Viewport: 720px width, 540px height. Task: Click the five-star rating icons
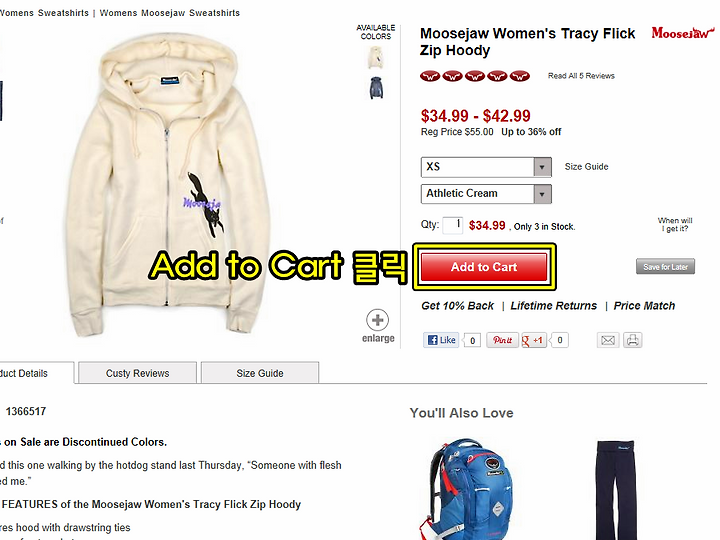[475, 76]
